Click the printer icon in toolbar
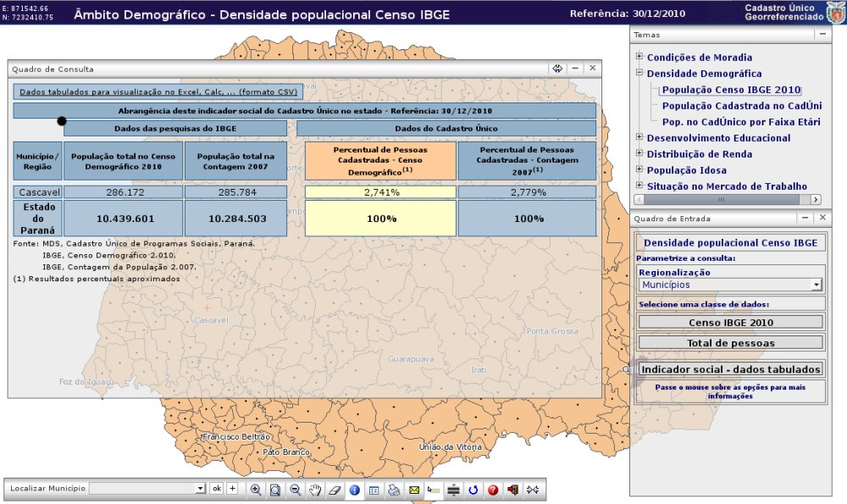This screenshot has width=847, height=504. [394, 490]
